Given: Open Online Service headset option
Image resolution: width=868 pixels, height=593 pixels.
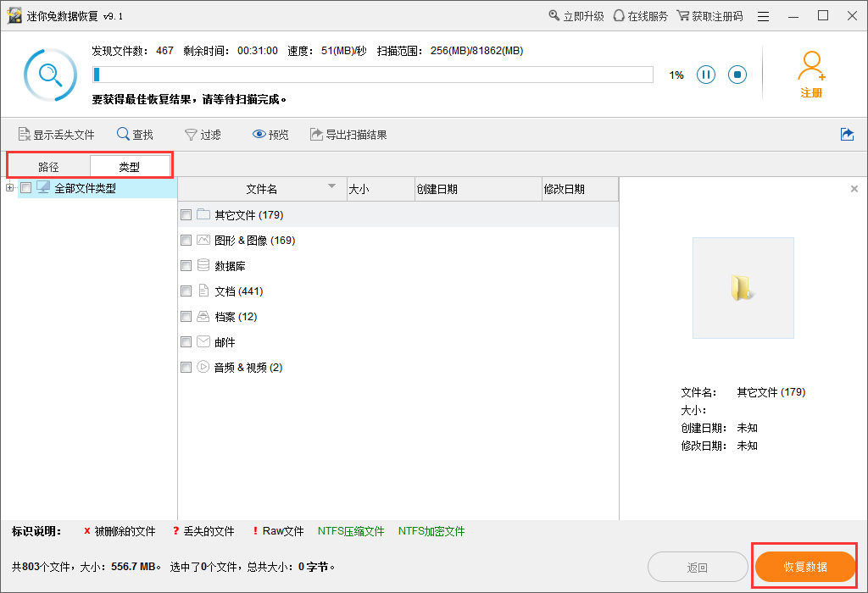Looking at the screenshot, I should pyautogui.click(x=641, y=16).
